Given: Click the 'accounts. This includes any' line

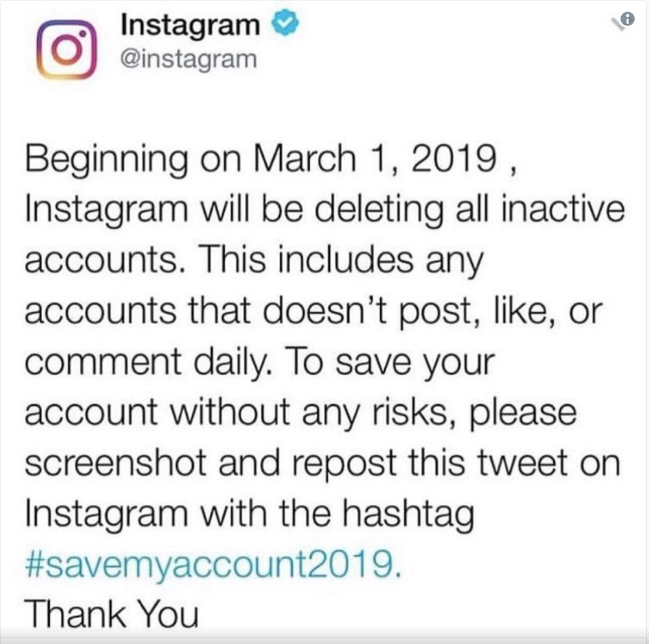Looking at the screenshot, I should point(254,261).
